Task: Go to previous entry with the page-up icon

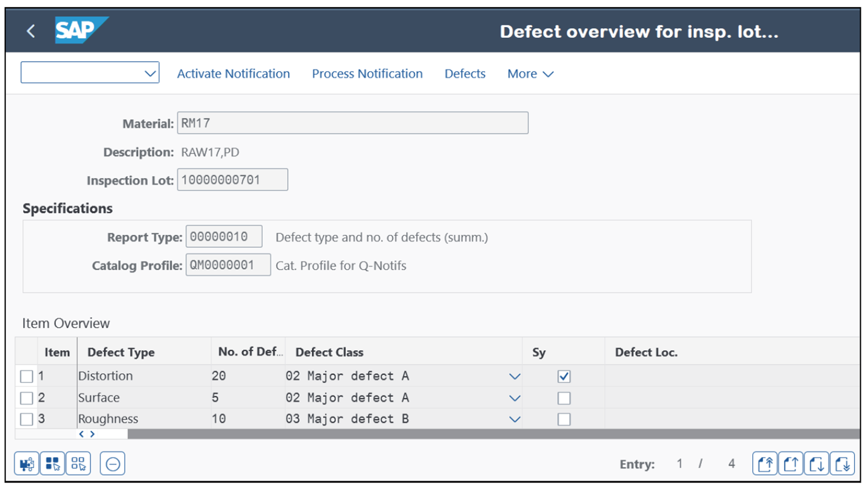Action: click(791, 463)
